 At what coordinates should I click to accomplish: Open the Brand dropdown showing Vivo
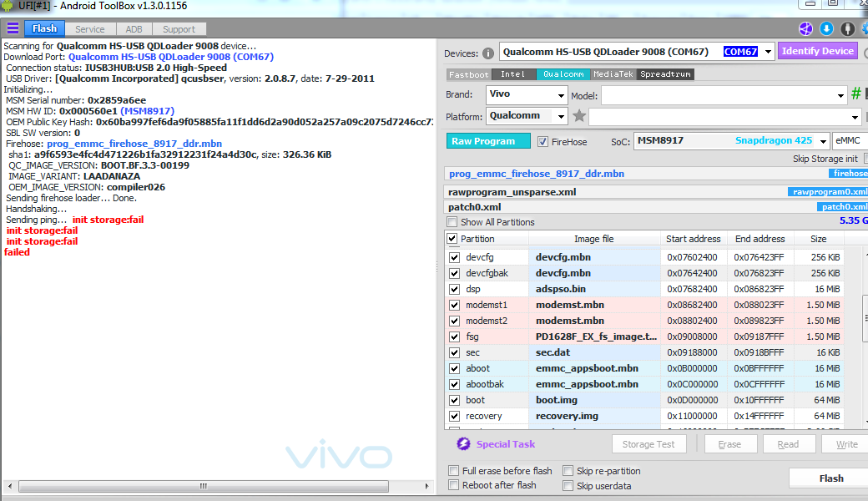527,94
